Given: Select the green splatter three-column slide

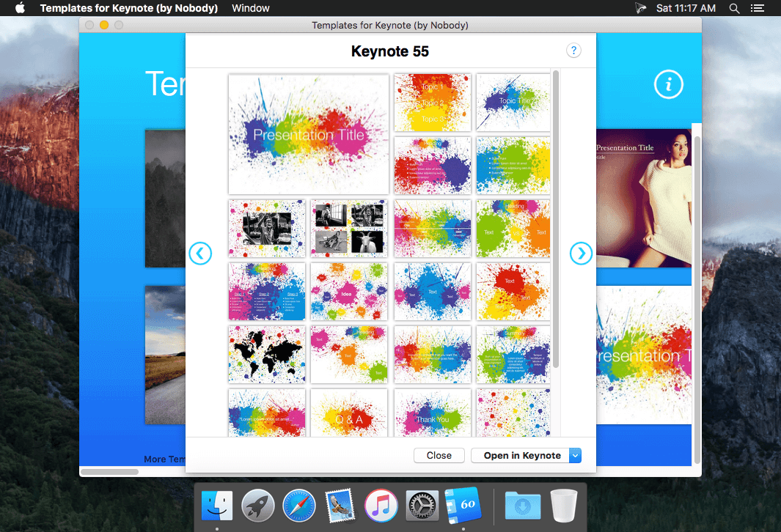Looking at the screenshot, I should pyautogui.click(x=513, y=355).
